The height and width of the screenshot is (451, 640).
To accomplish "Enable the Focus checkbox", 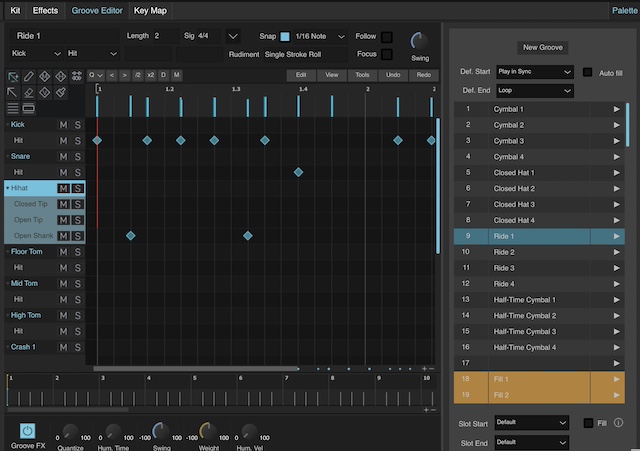I will coord(387,54).
